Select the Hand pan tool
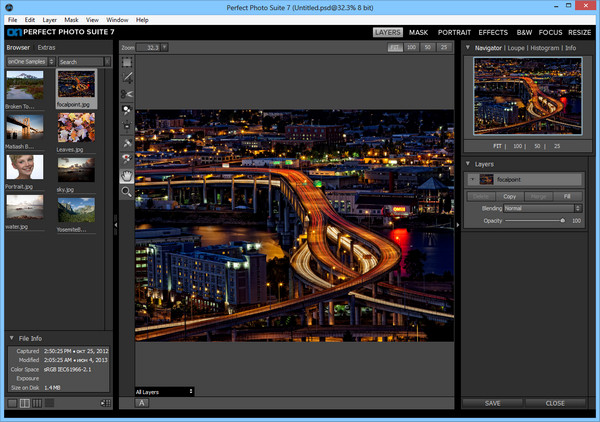This screenshot has height=422, width=600. click(127, 176)
